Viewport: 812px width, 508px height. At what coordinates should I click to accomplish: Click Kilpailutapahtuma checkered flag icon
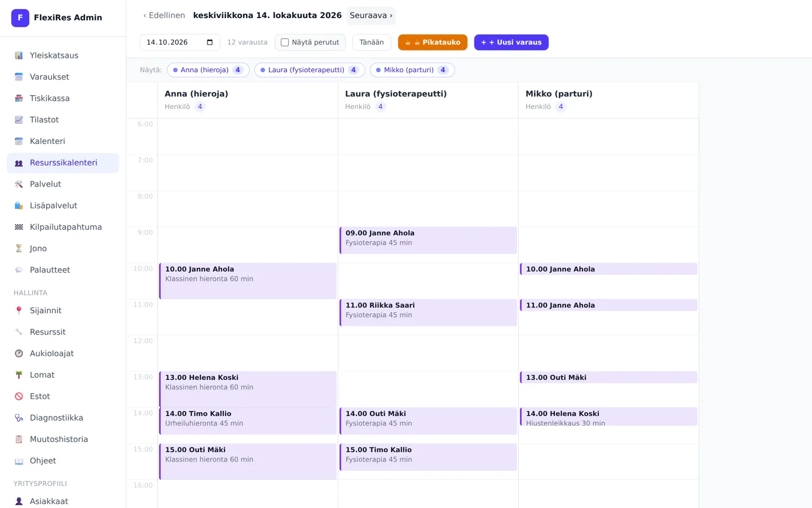click(19, 227)
